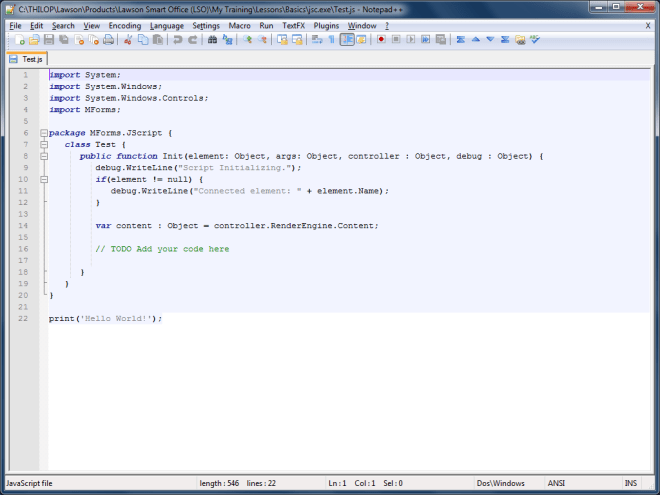The width and height of the screenshot is (660, 495).
Task: Toggle the indent guide toolbar button
Action: click(x=347, y=40)
